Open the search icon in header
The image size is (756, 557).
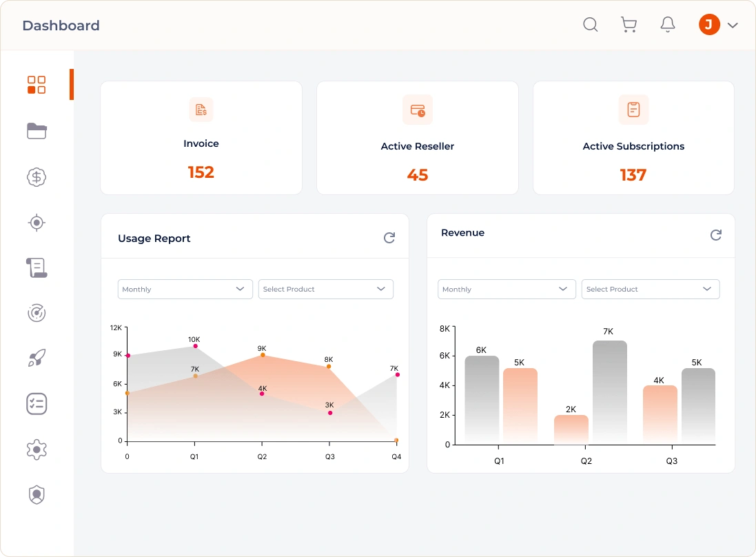pos(590,25)
